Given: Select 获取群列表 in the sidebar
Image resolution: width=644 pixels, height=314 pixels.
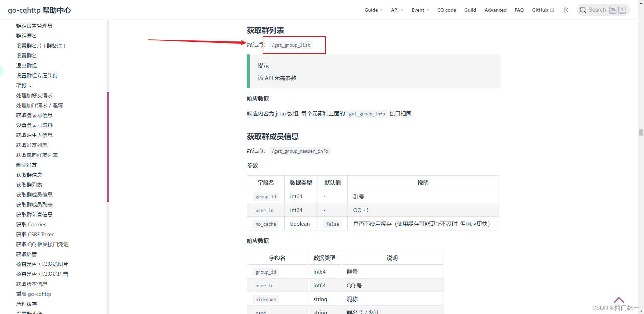Looking at the screenshot, I should click(x=29, y=185).
